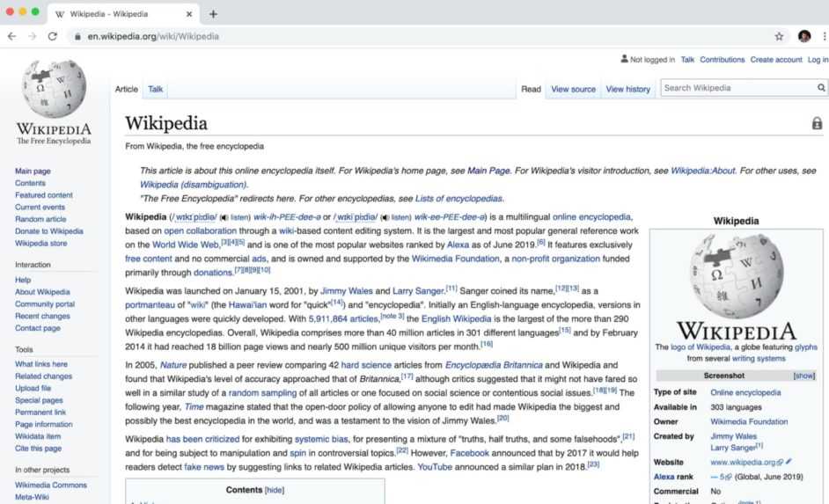Viewport: 829px width, 504px height.
Task: Open the infobox Wikipedia globe image
Action: click(x=737, y=276)
